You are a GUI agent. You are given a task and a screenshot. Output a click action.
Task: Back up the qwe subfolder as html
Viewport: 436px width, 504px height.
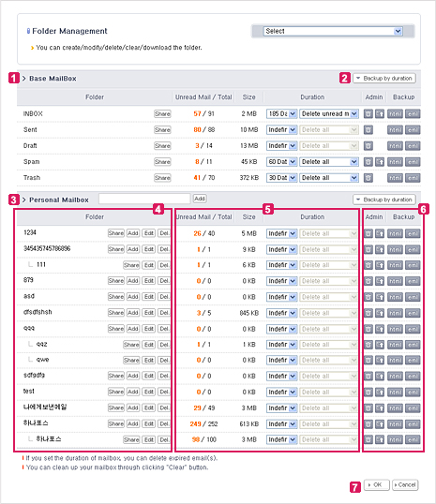395,361
